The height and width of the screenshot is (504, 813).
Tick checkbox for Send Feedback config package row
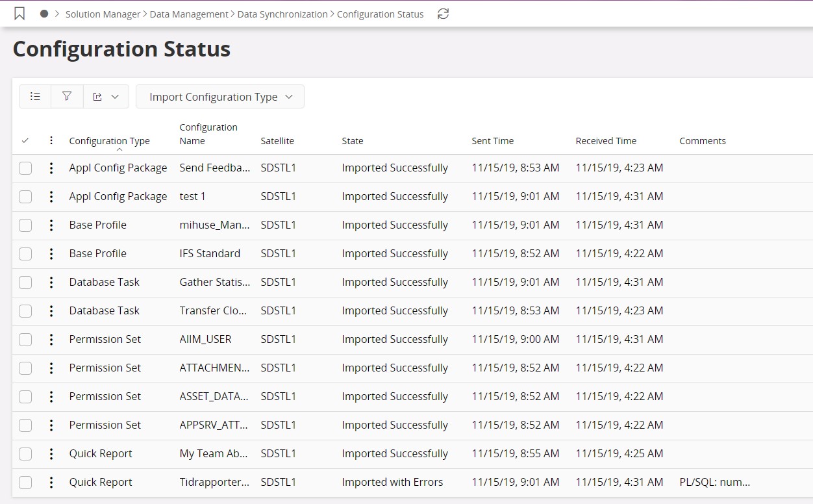pyautogui.click(x=25, y=168)
